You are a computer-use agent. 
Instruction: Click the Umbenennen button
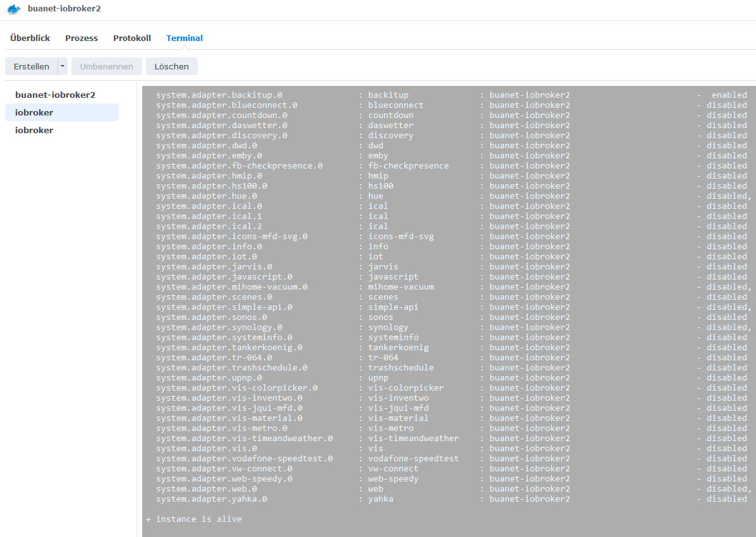[107, 66]
